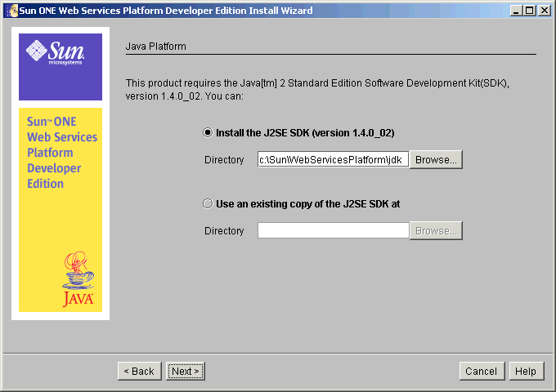The image size is (556, 392).
Task: Click the Sun Microsystems logo
Action: [56, 52]
